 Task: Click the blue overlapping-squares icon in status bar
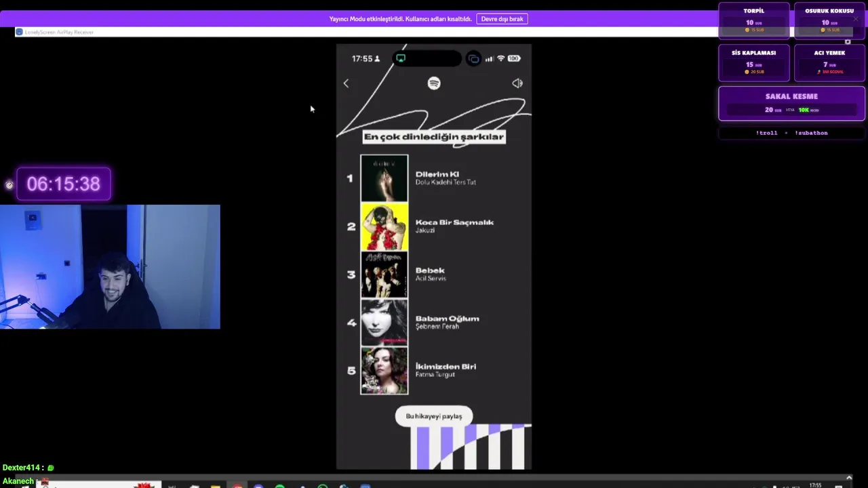pos(473,59)
